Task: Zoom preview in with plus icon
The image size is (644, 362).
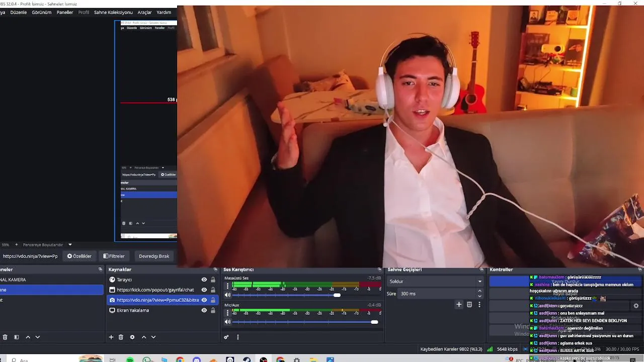Action: 16,245
